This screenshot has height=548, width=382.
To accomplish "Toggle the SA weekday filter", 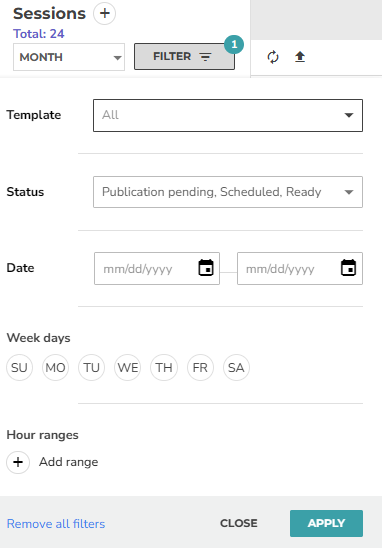I will (x=236, y=367).
